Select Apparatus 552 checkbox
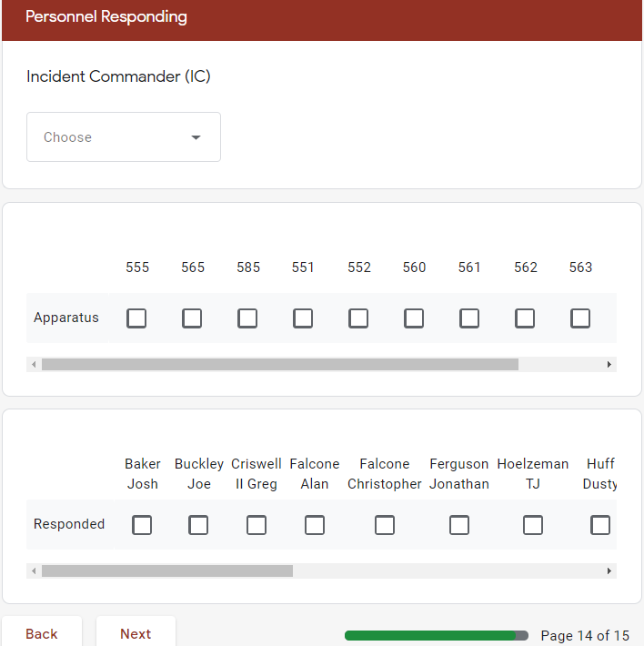Viewport: 644px width, 646px height. click(358, 318)
